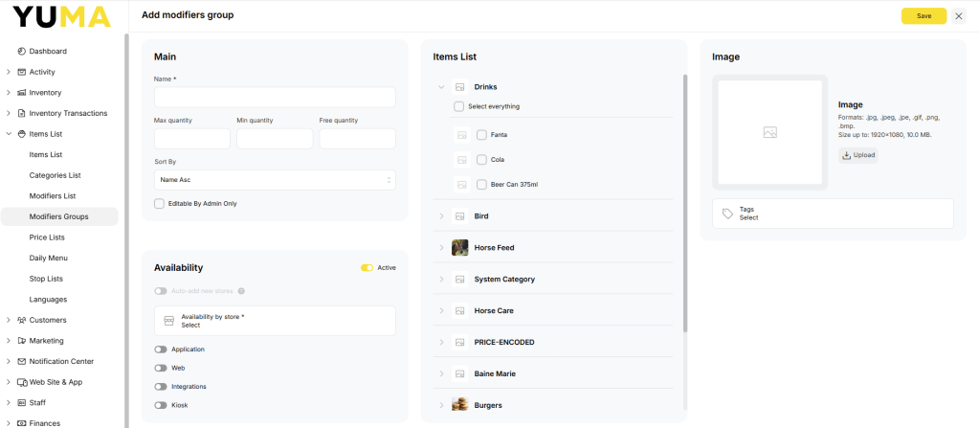The width and height of the screenshot is (980, 428).
Task: Click the System Category image icon
Action: click(x=460, y=279)
